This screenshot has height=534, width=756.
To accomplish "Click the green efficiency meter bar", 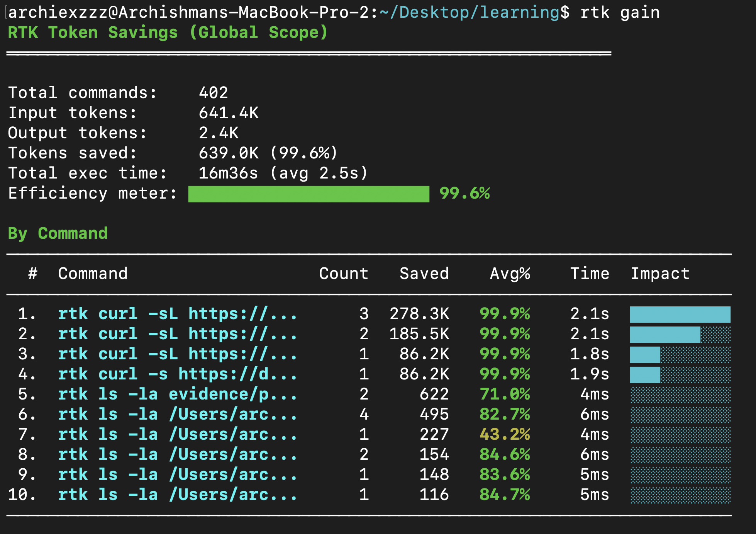I will [x=309, y=194].
